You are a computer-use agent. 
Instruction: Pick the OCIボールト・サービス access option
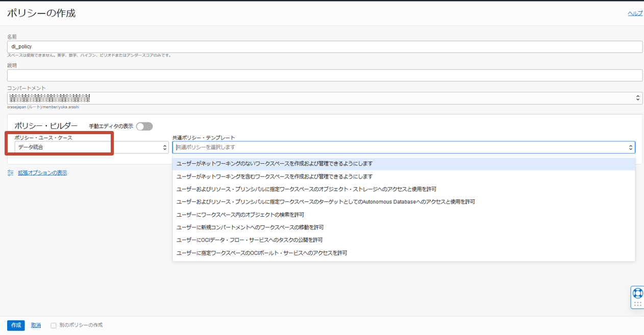click(x=261, y=253)
